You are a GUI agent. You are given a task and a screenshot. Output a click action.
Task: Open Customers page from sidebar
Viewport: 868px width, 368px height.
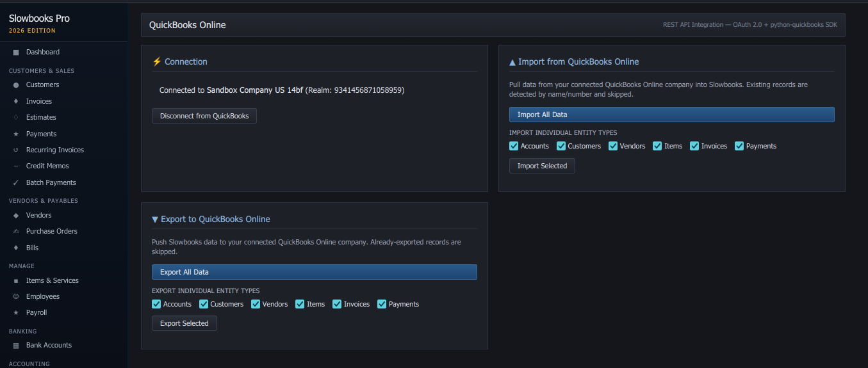coord(42,84)
